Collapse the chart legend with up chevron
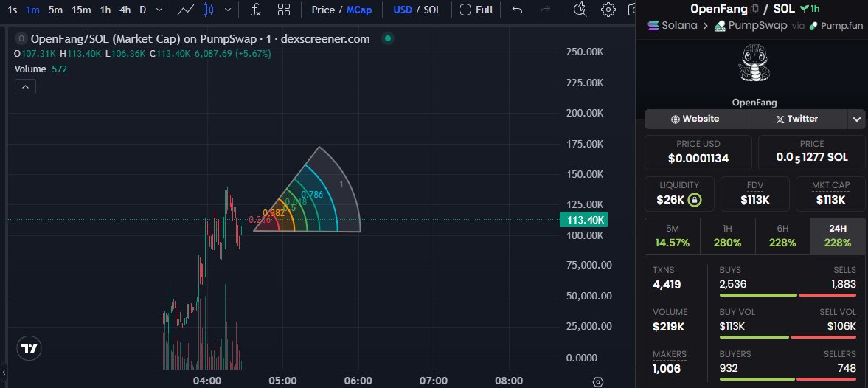Viewport: 868px width, 388px height. pyautogui.click(x=26, y=87)
